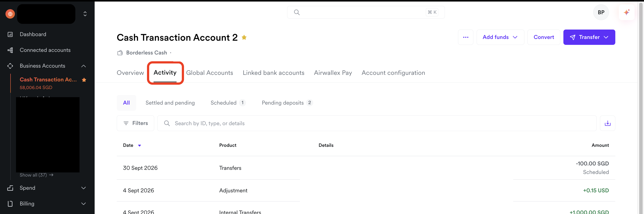Open the Transfer dropdown button
The image size is (644, 214).
click(x=589, y=37)
